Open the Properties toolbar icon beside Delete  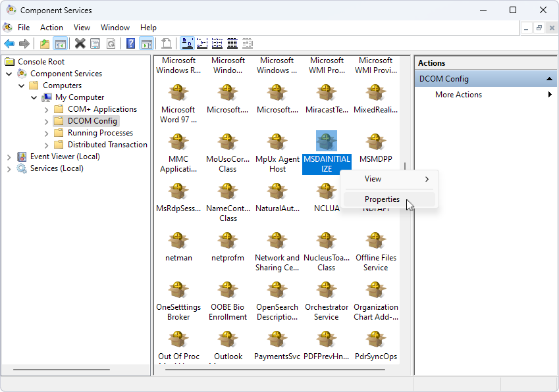[x=95, y=44]
